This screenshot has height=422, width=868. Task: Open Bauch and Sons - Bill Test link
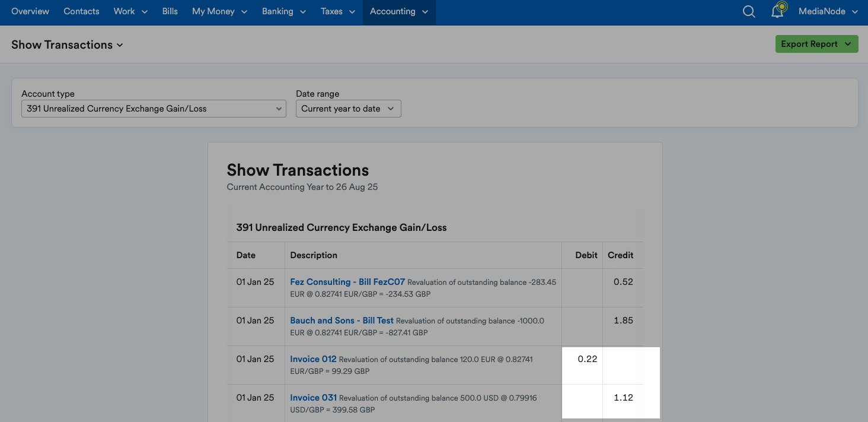tap(342, 321)
